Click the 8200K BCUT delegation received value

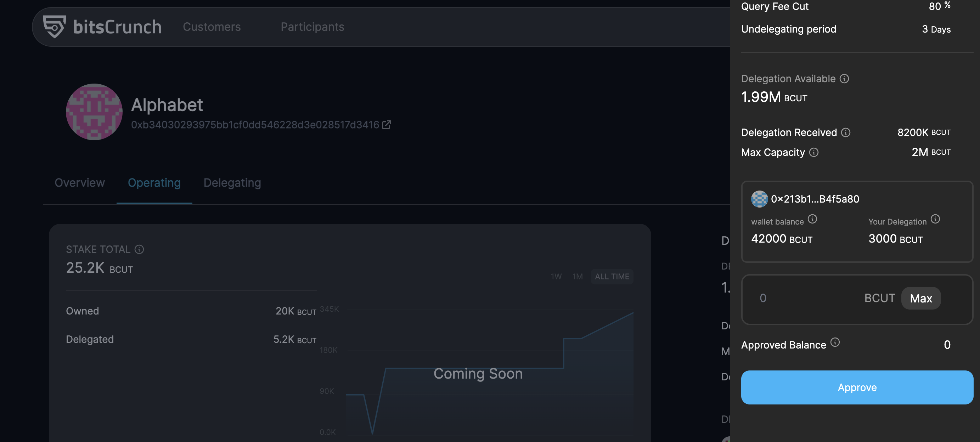tap(924, 132)
